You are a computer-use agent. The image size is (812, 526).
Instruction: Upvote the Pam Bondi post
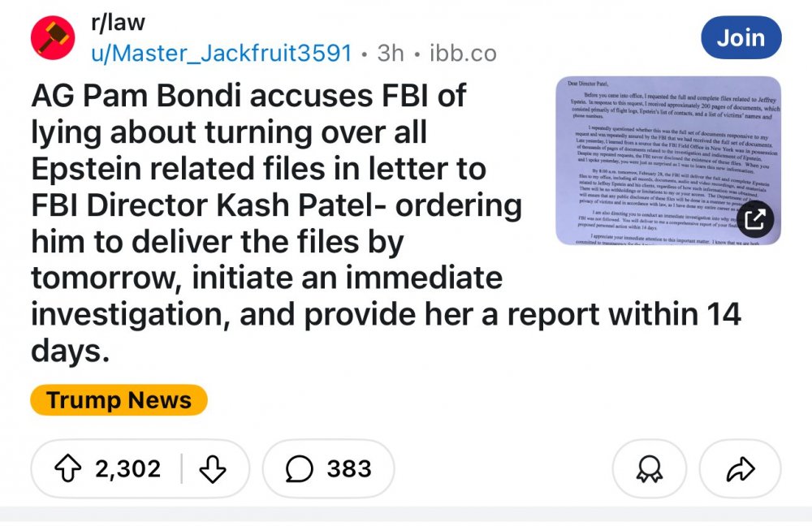(68, 469)
